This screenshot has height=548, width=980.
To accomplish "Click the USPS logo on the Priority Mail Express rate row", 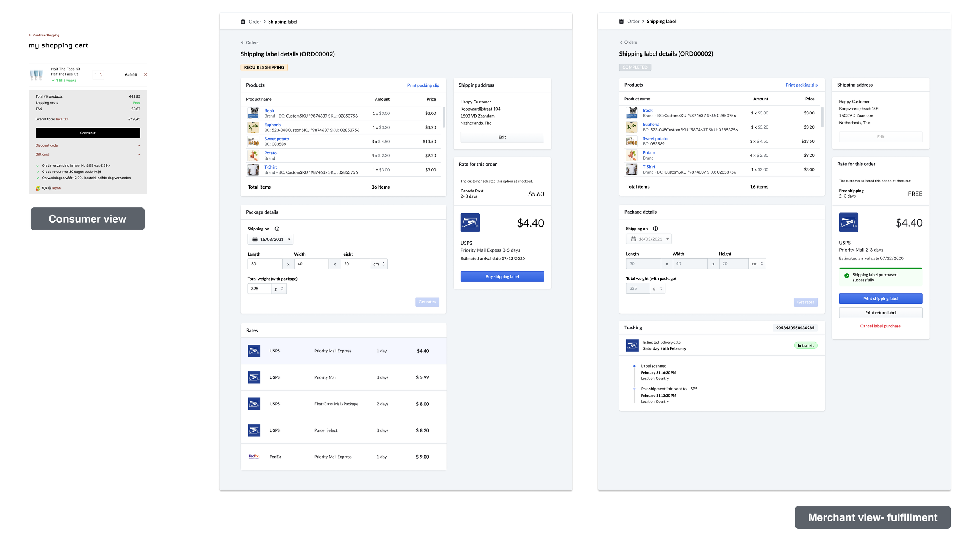I will pos(254,351).
